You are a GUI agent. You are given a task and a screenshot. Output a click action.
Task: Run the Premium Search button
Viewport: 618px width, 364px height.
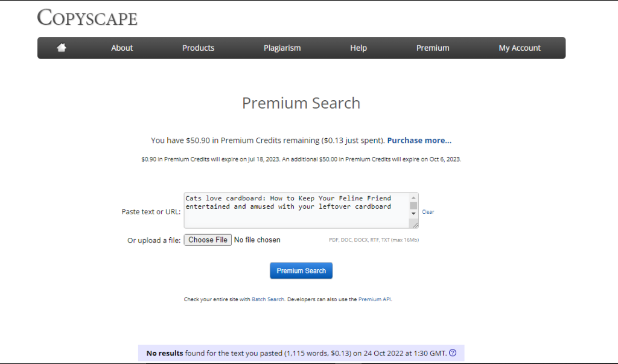pyautogui.click(x=301, y=271)
